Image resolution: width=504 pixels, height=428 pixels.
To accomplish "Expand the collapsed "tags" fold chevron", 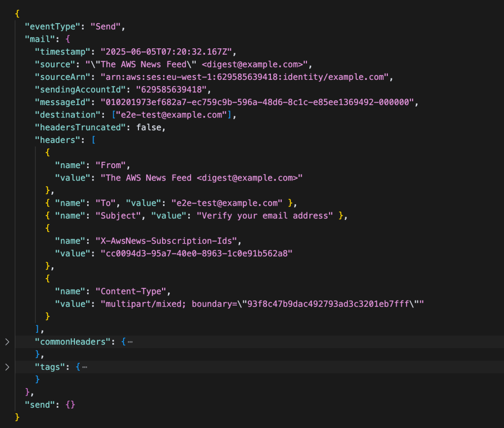I will pos(6,367).
